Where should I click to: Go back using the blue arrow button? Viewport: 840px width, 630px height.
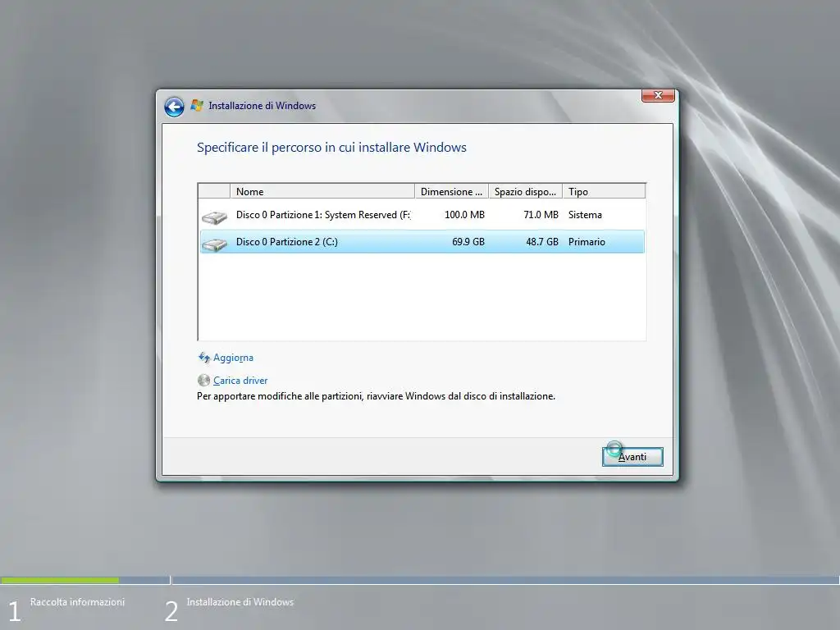(174, 107)
